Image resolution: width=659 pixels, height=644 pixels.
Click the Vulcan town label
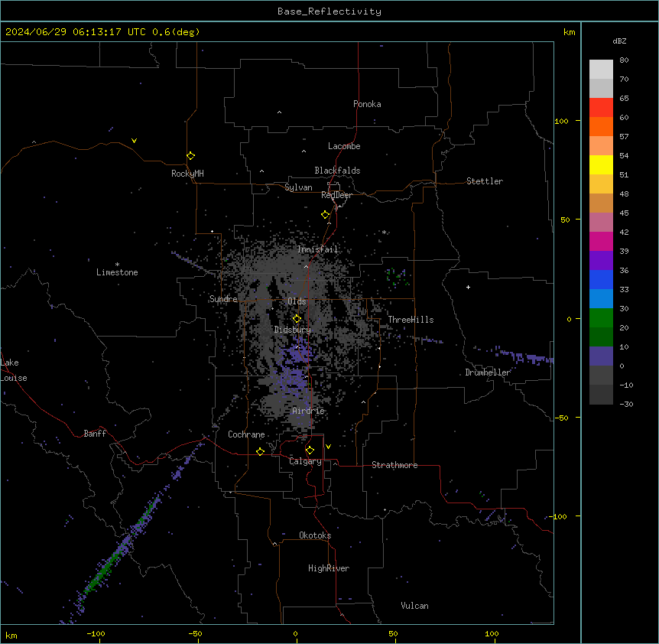(x=414, y=606)
